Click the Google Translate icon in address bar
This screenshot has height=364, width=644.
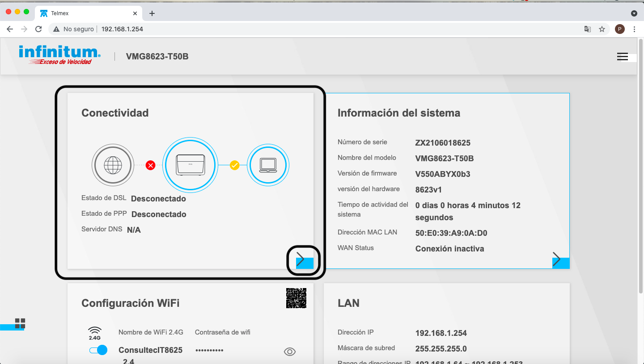click(x=588, y=29)
